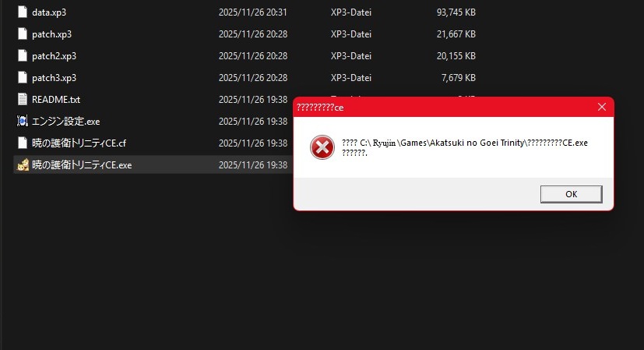
Task: Click the 暁の護衛トリニティCE.exe file name
Action: 82,164
